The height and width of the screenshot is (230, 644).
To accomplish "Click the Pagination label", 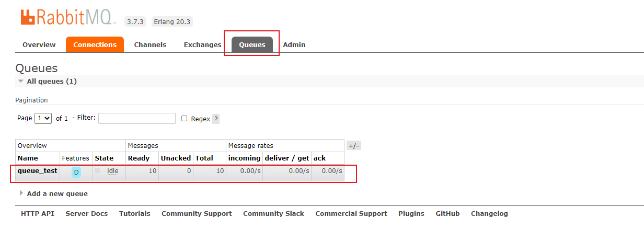I will point(31,100).
